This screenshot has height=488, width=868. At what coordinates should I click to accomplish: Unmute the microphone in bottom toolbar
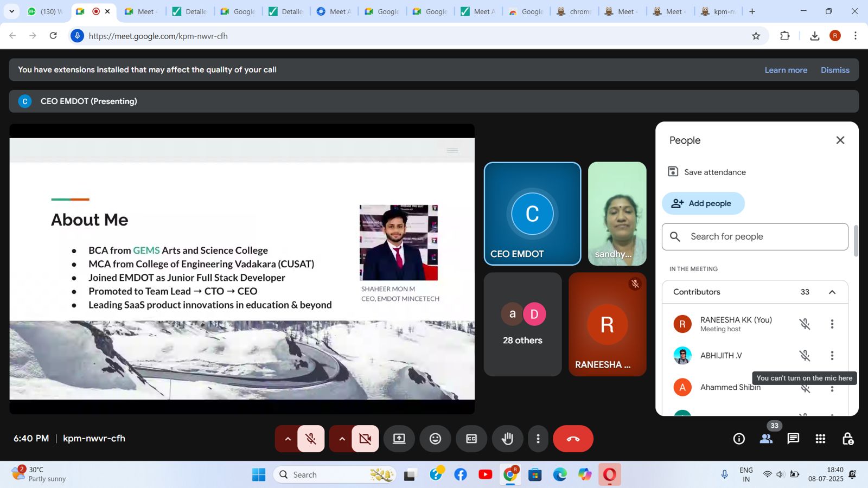311,439
